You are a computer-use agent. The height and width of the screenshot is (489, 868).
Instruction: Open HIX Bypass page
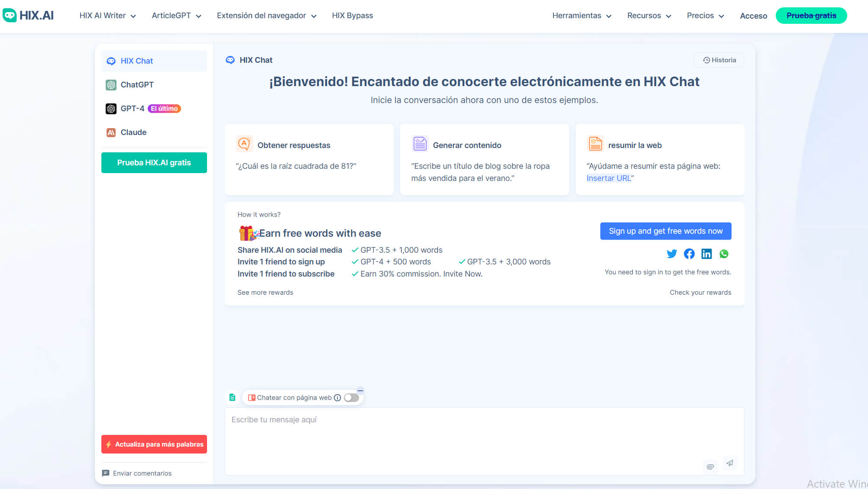point(352,16)
